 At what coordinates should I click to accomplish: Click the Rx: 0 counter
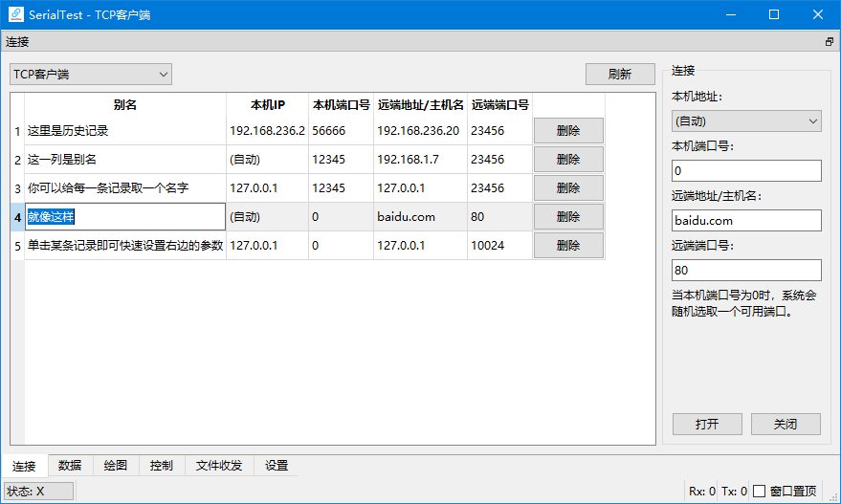point(701,492)
